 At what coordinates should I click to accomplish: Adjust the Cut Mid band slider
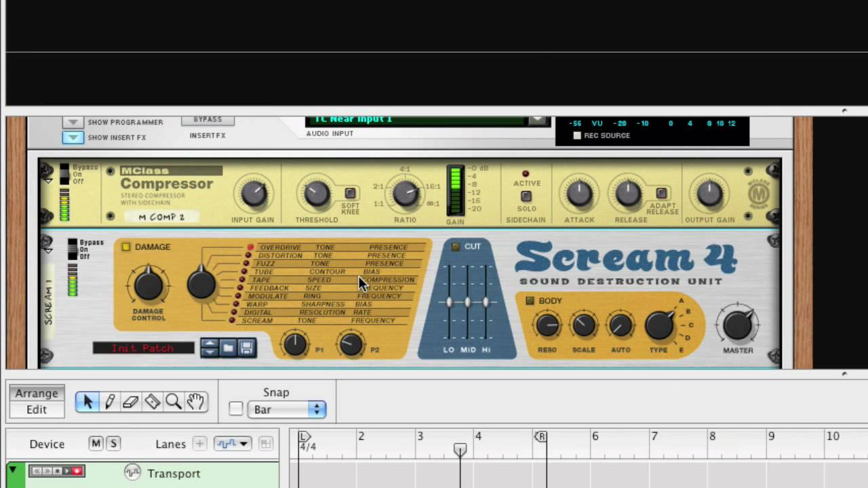(x=467, y=302)
